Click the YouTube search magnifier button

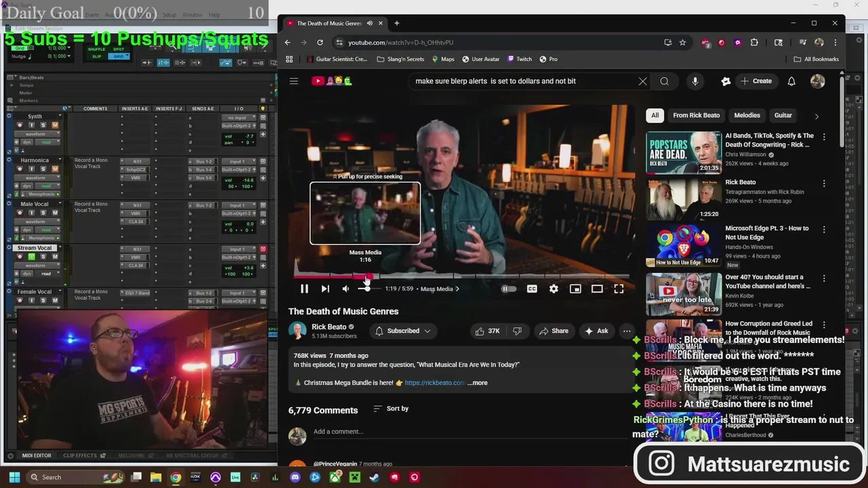pyautogui.click(x=665, y=81)
